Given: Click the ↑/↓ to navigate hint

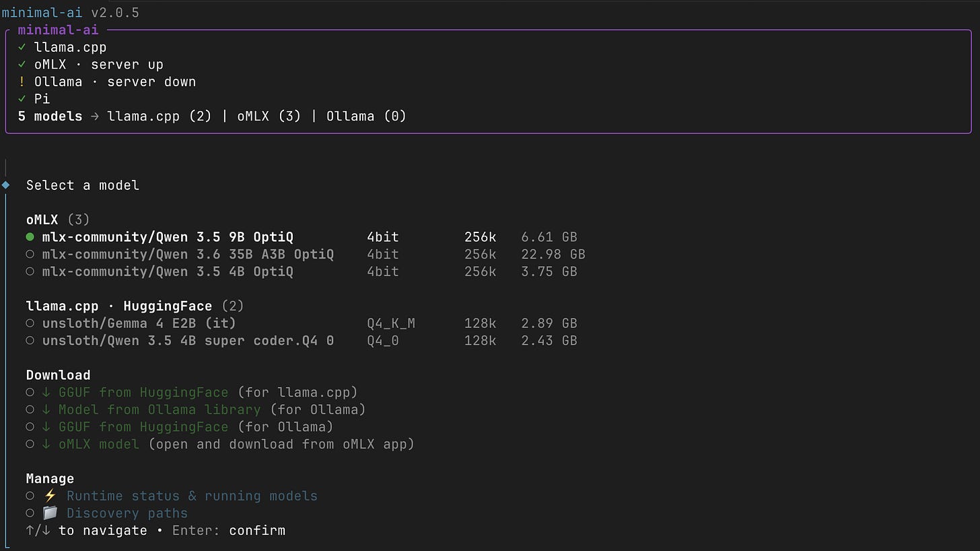Looking at the screenshot, I should click(x=86, y=531).
